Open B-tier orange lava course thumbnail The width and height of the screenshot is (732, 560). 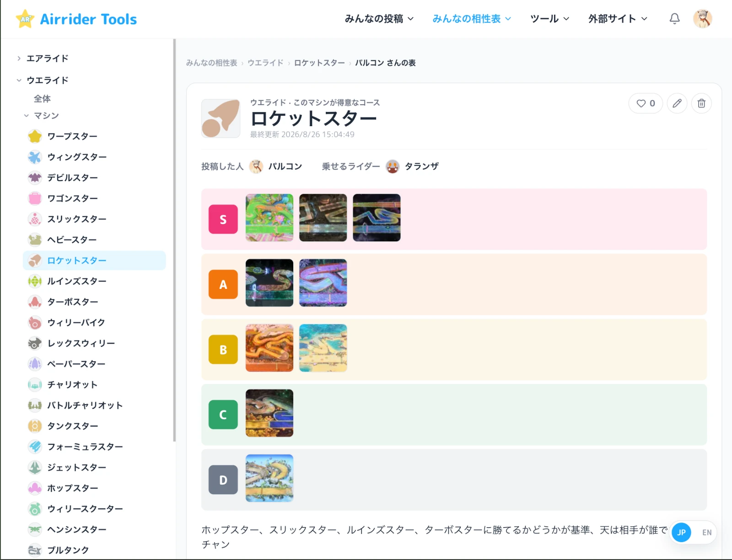pos(269,348)
